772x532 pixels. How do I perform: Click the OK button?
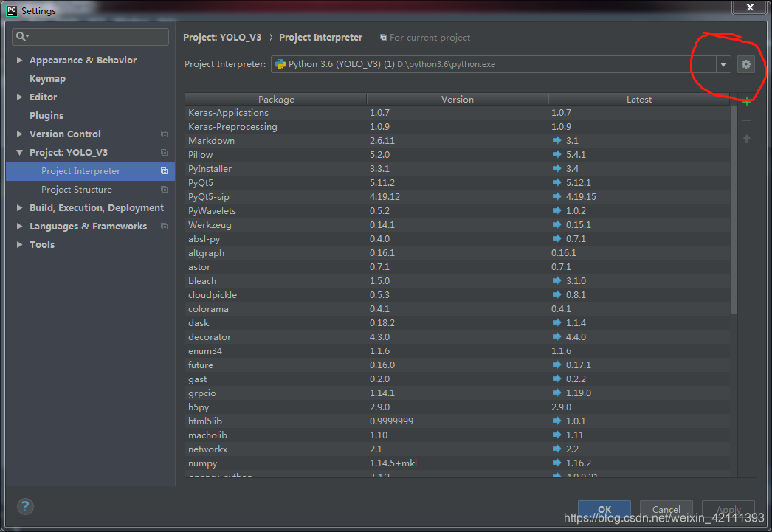point(604,509)
